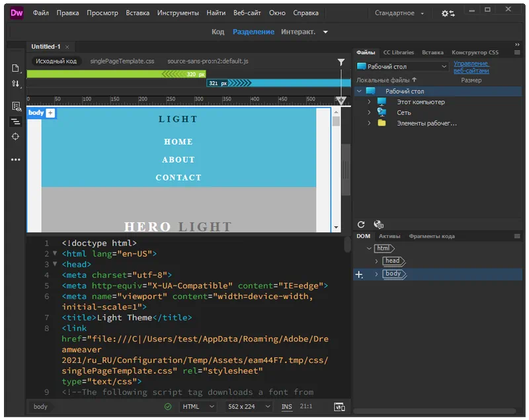Switch to the Фрагменты кода tab
529x420 pixels.
pyautogui.click(x=432, y=236)
